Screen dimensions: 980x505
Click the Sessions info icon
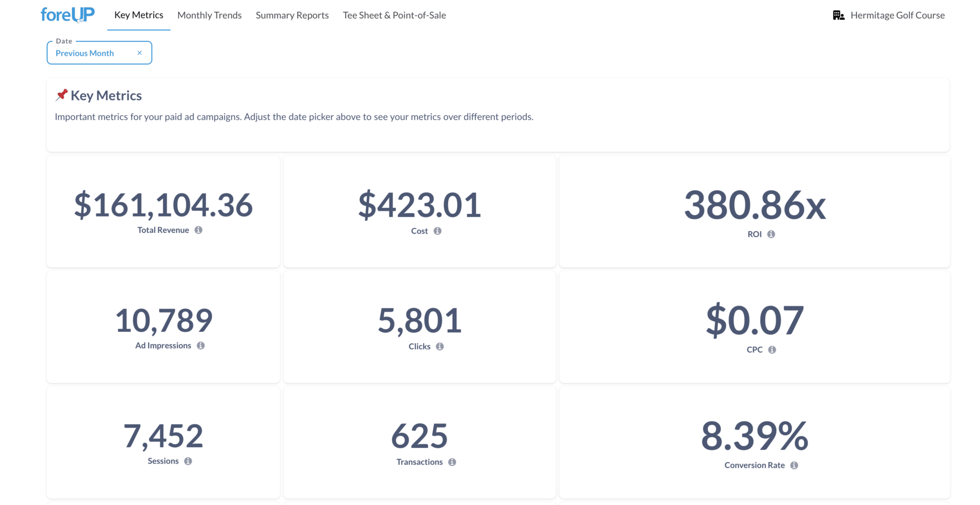coord(188,461)
